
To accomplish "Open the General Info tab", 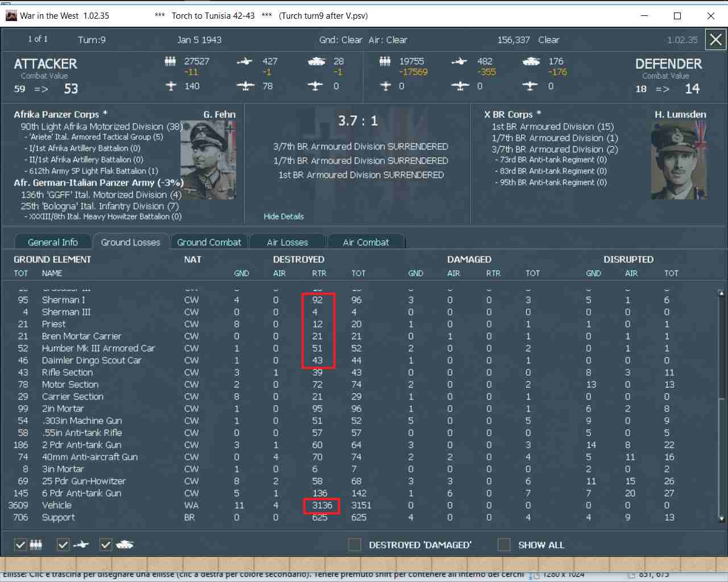I will point(53,242).
